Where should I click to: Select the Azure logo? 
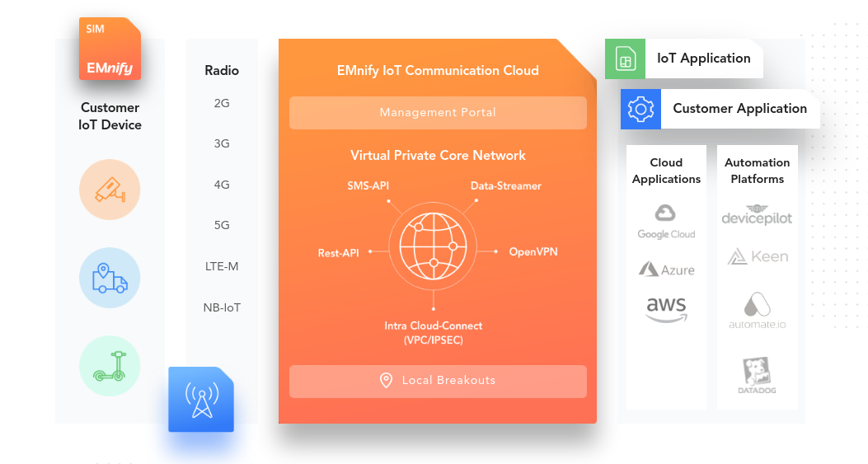click(667, 269)
